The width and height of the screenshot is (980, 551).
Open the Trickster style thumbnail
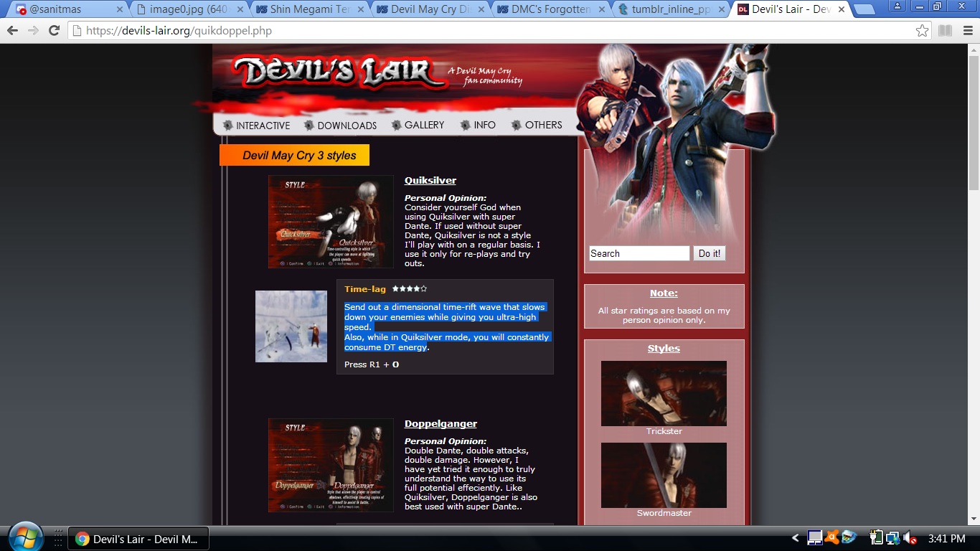[664, 393]
